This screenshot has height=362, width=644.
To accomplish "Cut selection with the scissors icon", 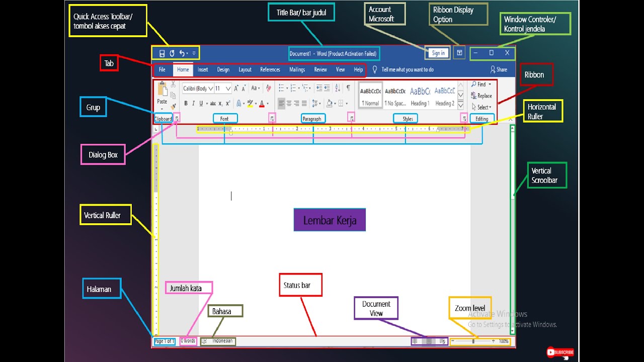I will 173,84.
